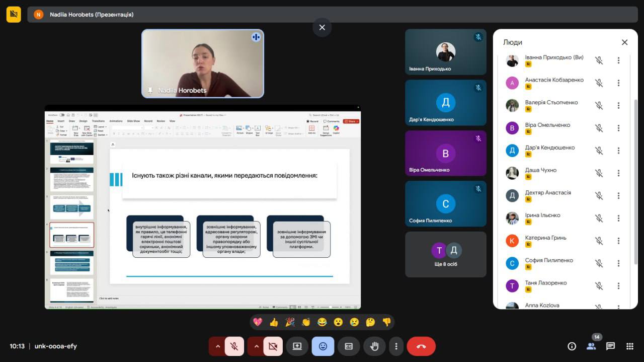The height and width of the screenshot is (362, 644).
Task: Toggle the microphone mute button
Action: 234,346
